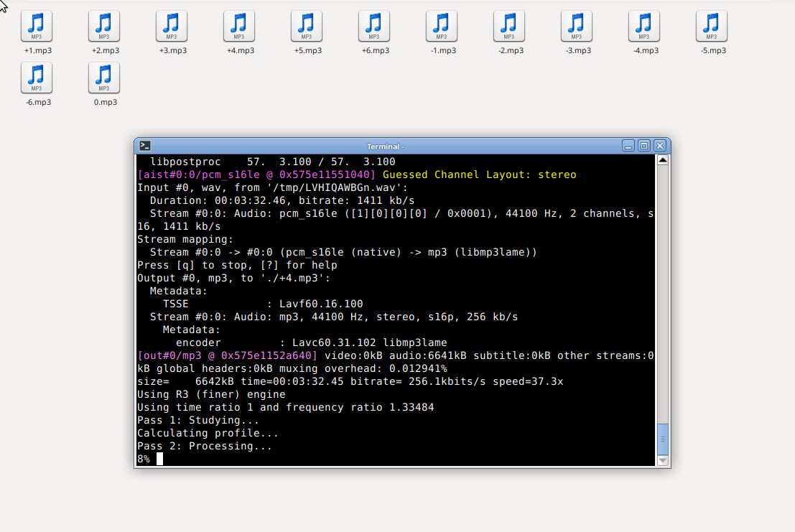Click the 'libpostproc' version line
The width and height of the screenshot is (795, 532).
coord(273,162)
